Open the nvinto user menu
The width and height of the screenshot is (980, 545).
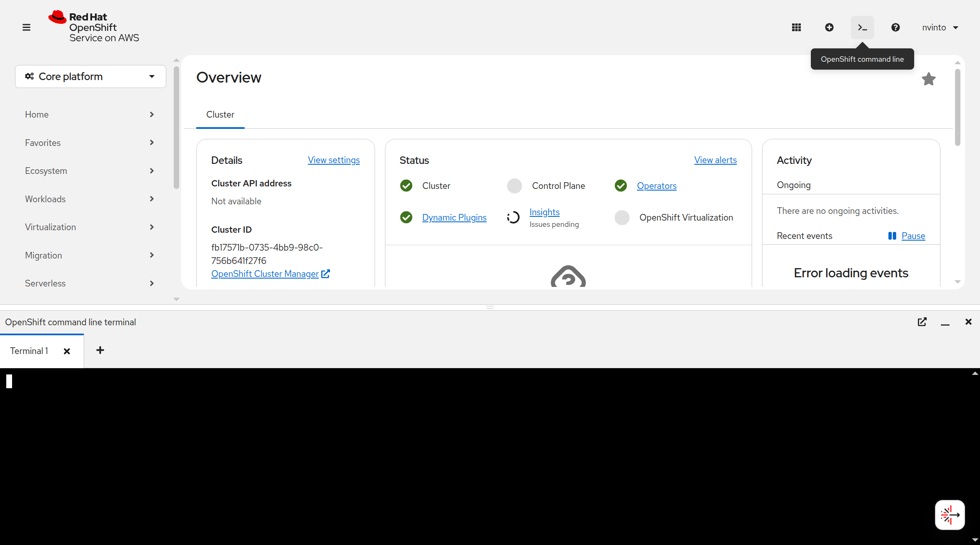(940, 28)
